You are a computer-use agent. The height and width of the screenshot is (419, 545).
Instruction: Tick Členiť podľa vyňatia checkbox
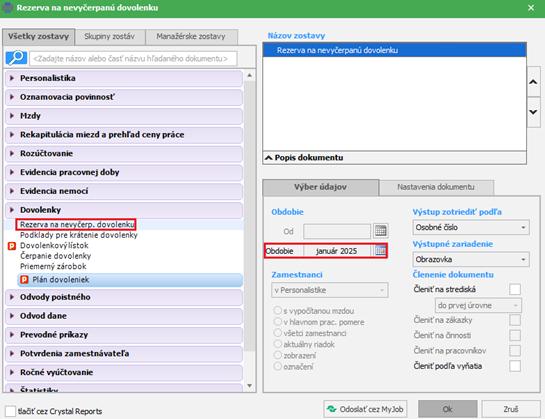515,366
